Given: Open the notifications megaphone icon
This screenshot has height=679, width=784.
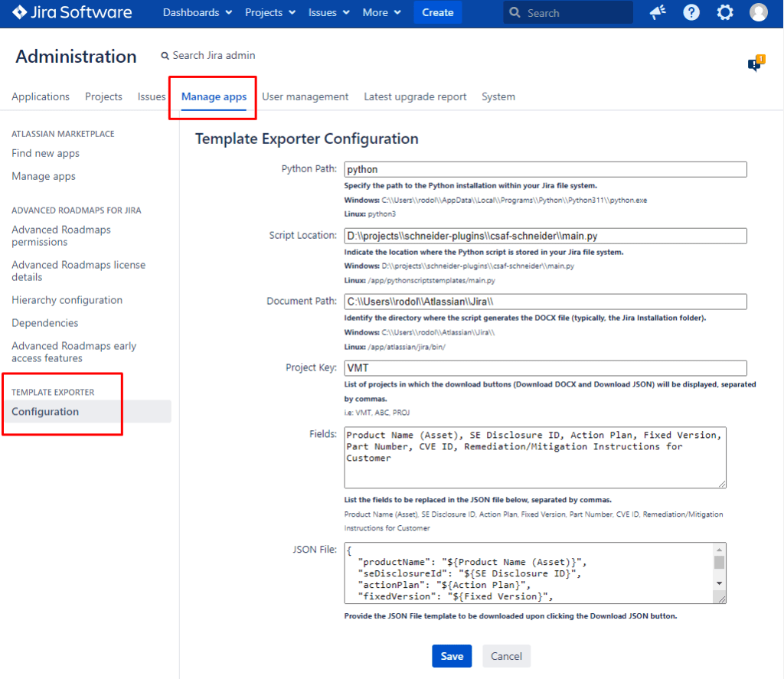Looking at the screenshot, I should [x=657, y=13].
